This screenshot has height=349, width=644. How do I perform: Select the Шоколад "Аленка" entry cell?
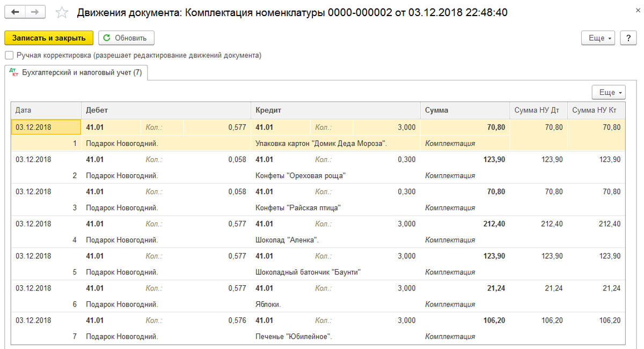287,240
